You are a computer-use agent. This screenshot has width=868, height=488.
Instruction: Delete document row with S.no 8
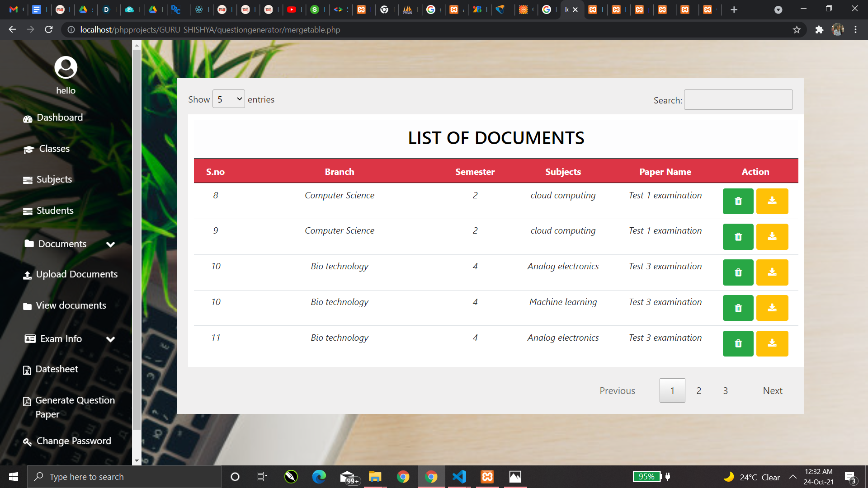coord(738,201)
